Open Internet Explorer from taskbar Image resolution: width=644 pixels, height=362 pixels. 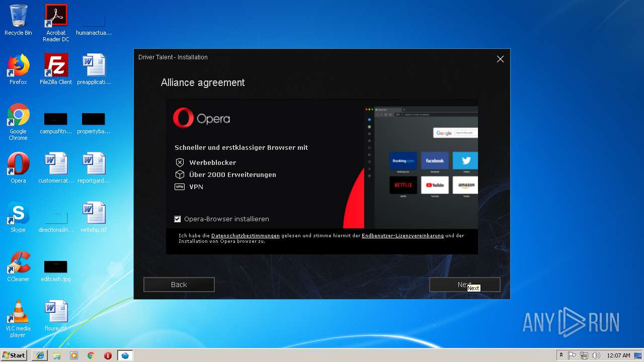(40, 355)
